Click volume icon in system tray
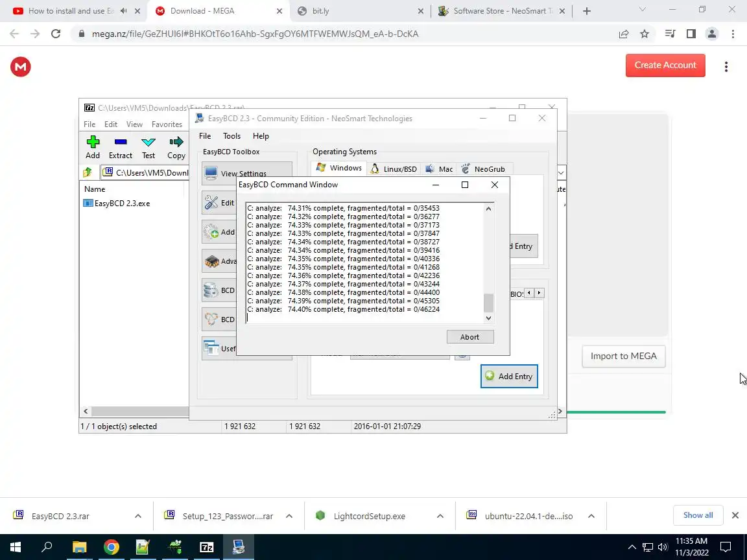Screen dimensions: 747x560 [663, 546]
